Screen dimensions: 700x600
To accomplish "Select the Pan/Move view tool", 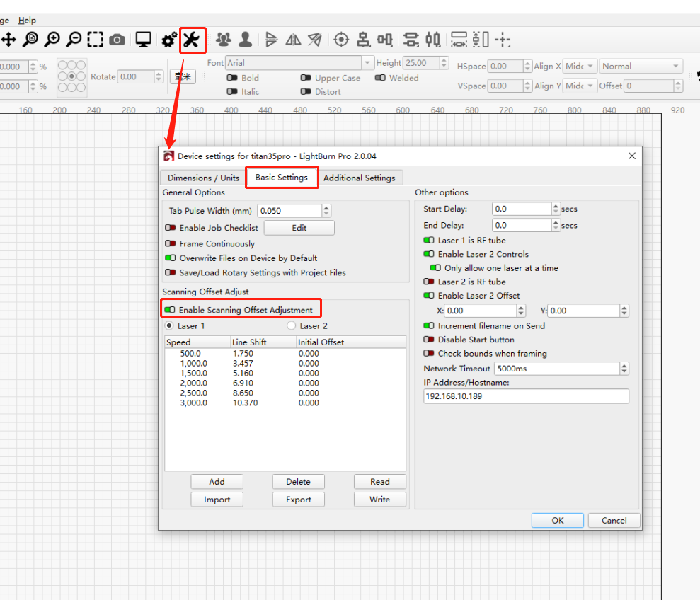I will [x=8, y=40].
